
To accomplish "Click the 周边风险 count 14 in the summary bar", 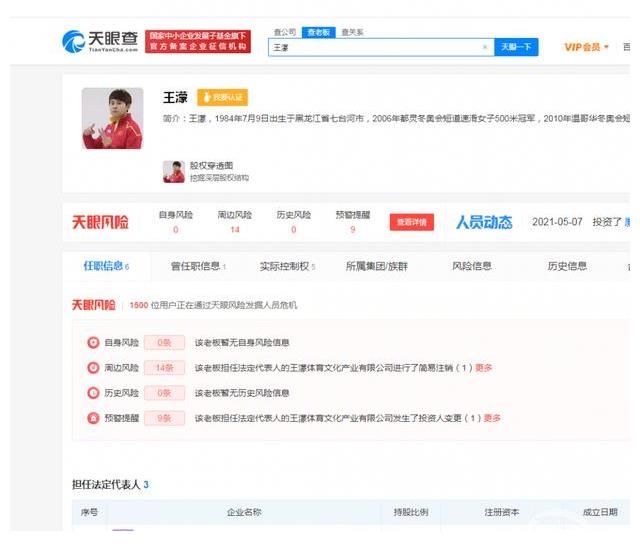I will tap(235, 229).
